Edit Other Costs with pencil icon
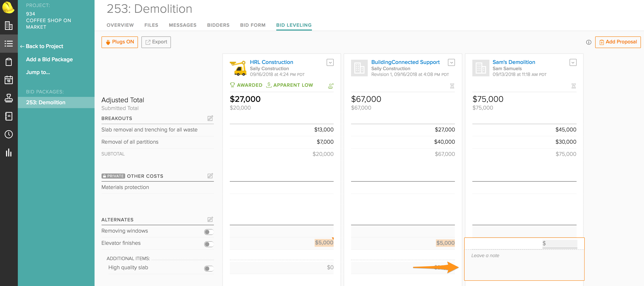 210,176
